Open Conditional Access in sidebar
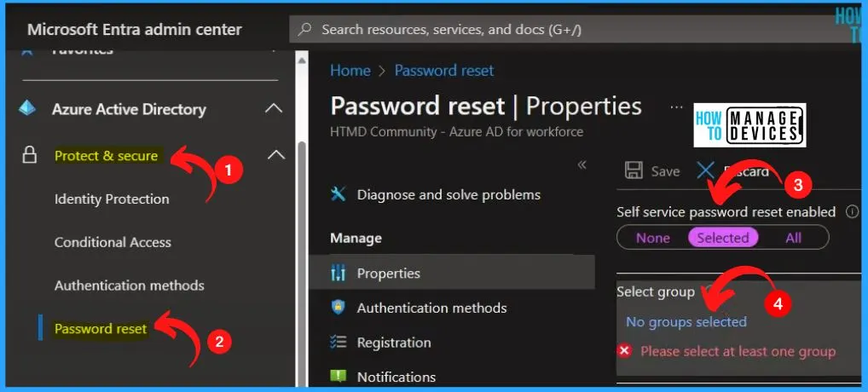 pyautogui.click(x=113, y=242)
